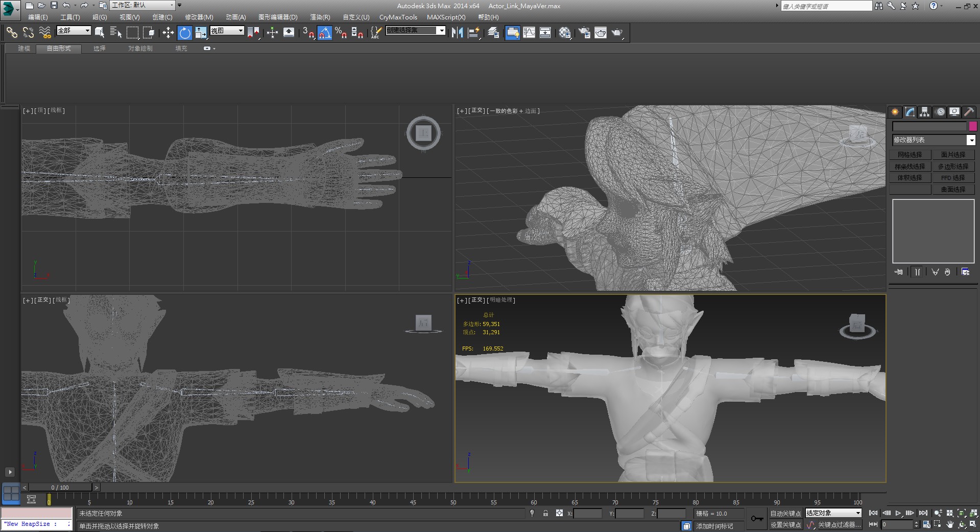Toggle Angle Snap in the toolbar
Image resolution: width=980 pixels, height=532 pixels.
click(325, 33)
